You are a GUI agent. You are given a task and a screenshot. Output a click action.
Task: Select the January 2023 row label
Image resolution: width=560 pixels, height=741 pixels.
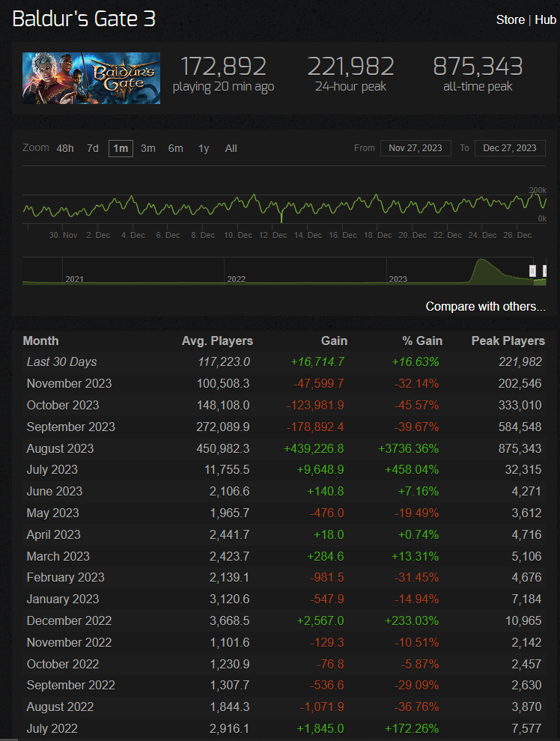[x=63, y=600]
